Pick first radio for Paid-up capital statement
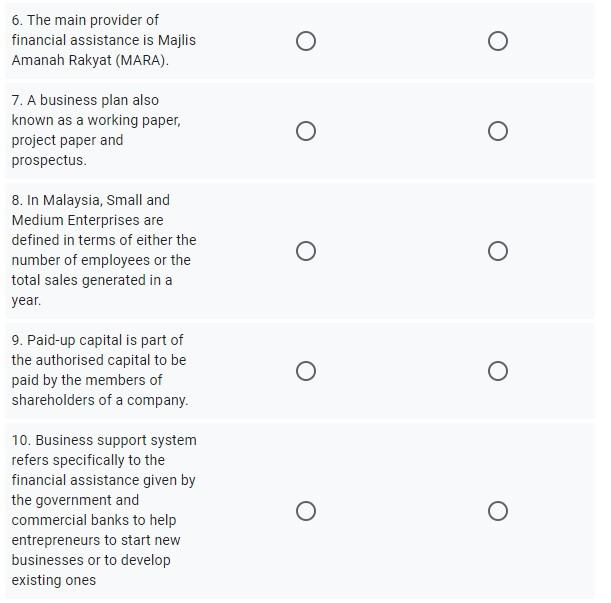The height and width of the screenshot is (603, 611). (x=306, y=371)
